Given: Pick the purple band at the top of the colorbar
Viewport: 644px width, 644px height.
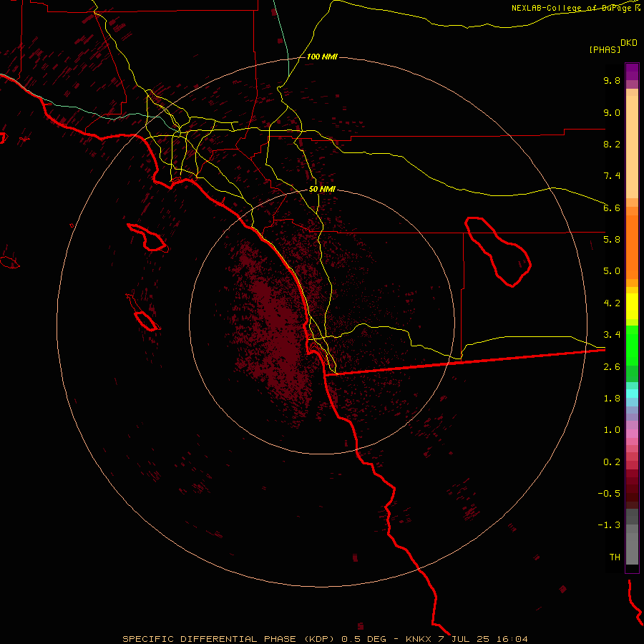Looking at the screenshot, I should [x=632, y=72].
